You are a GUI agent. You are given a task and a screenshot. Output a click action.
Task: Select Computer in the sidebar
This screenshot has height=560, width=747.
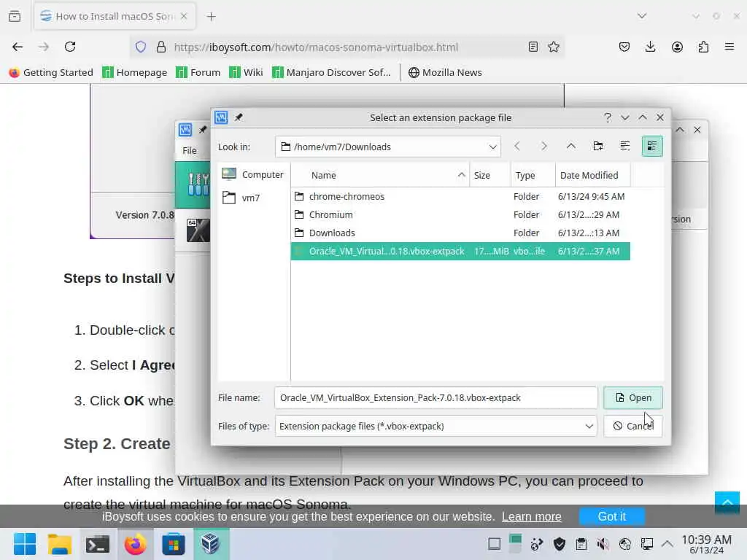pos(252,175)
